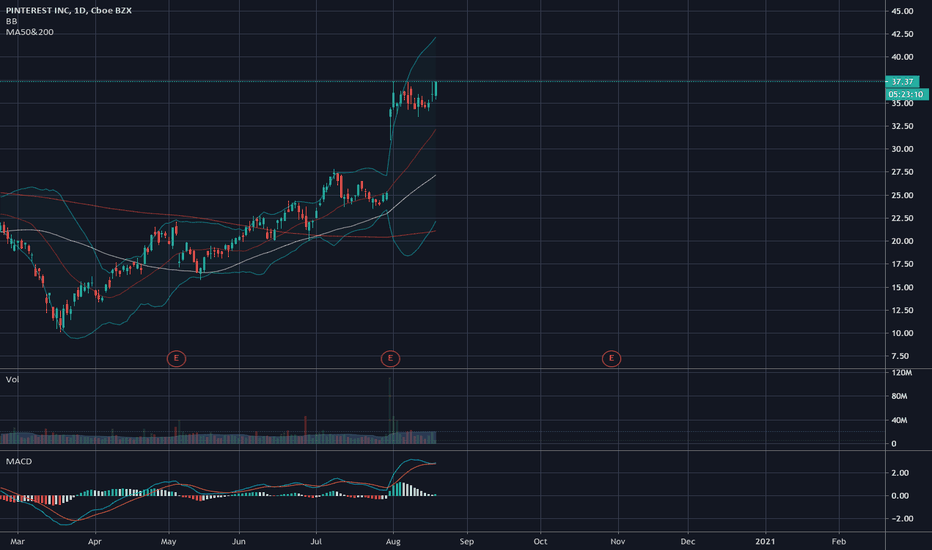Click the 2.00 MACD axis label
Screen dimensions: 932x550
pos(900,473)
